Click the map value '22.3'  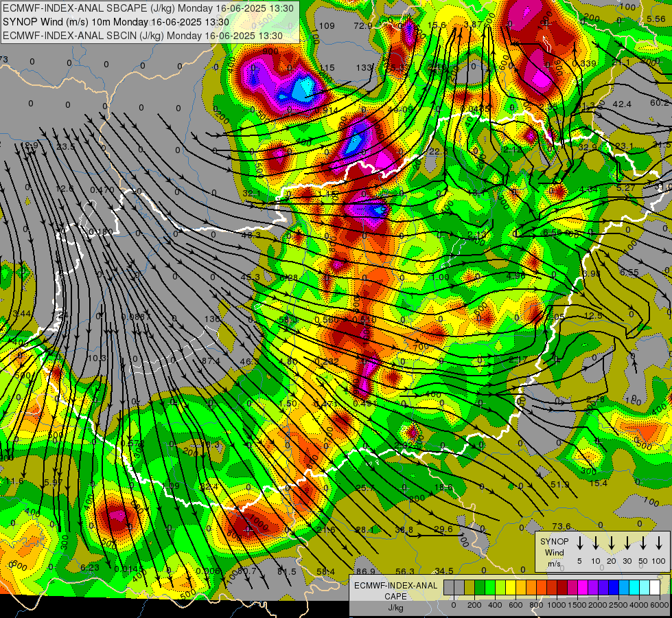pyautogui.click(x=438, y=151)
